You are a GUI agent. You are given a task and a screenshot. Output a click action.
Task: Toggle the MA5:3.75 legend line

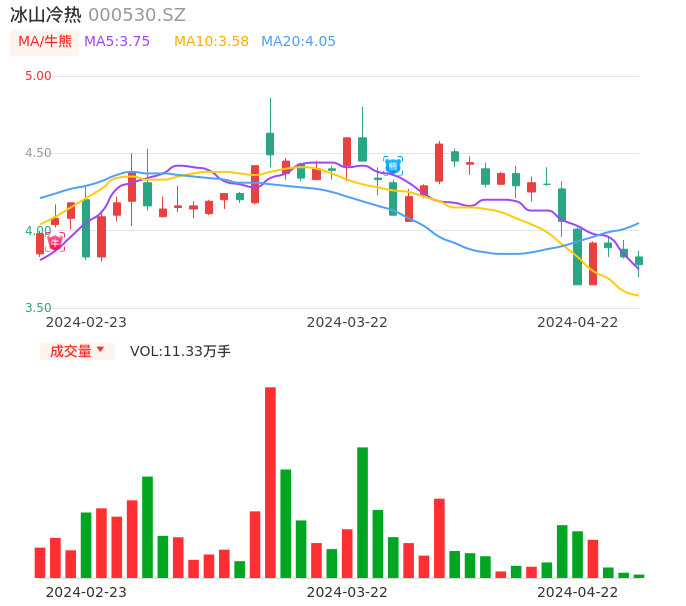point(117,42)
